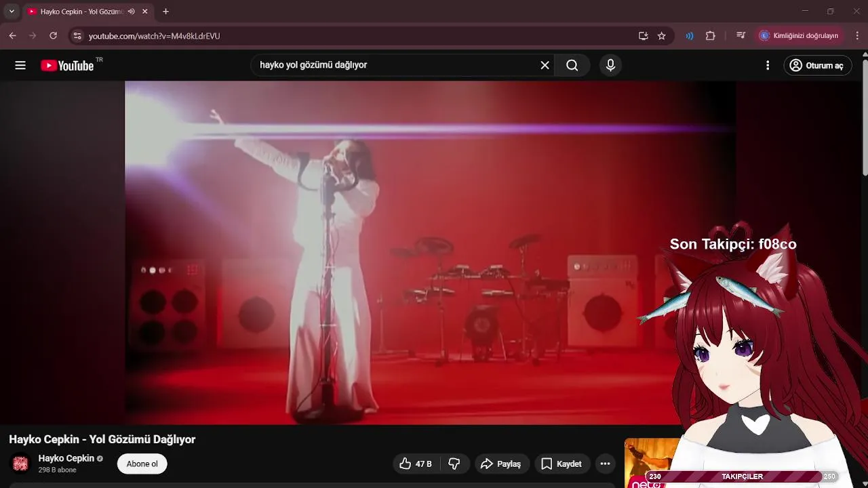Click the 298 B abone text
This screenshot has height=488, width=868.
[x=58, y=470]
